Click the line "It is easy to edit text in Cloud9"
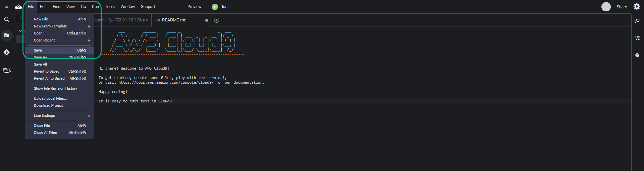Screen dimensions: 644x171 (135, 101)
